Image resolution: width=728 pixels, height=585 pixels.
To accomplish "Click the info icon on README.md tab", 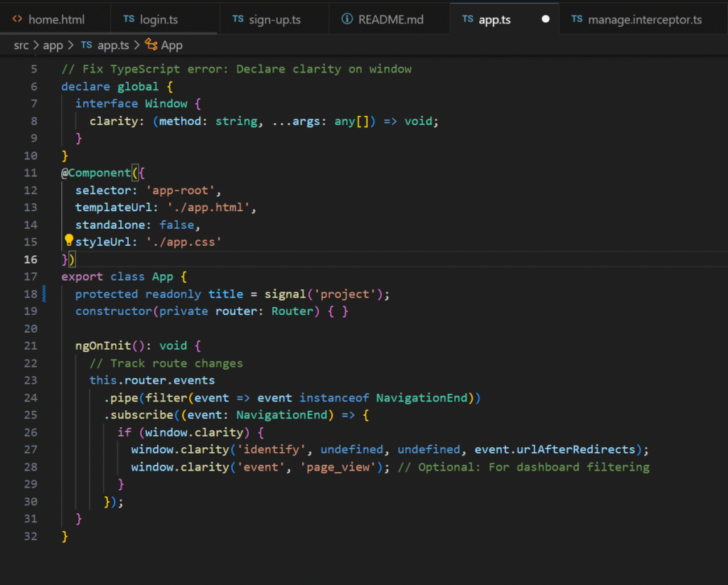I will click(347, 19).
